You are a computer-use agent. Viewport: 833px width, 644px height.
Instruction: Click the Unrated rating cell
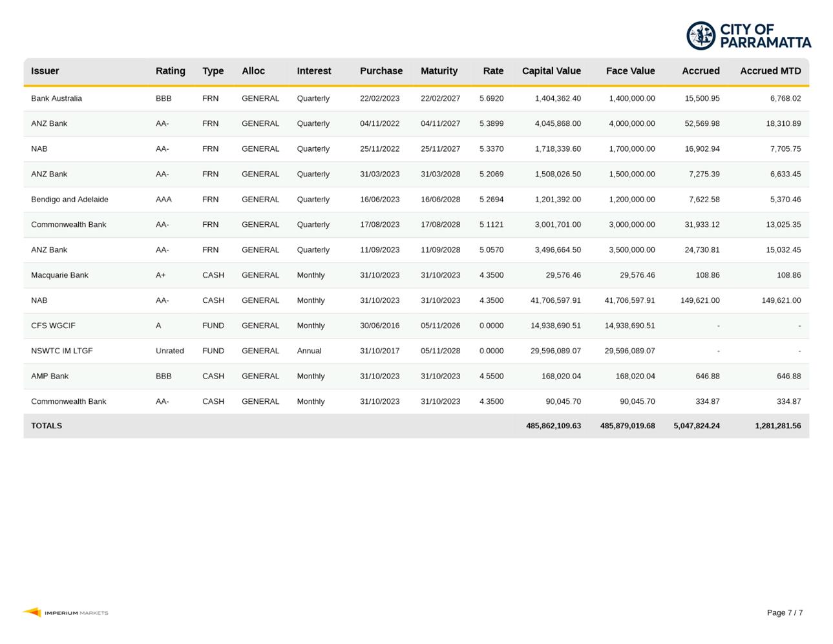(169, 351)
